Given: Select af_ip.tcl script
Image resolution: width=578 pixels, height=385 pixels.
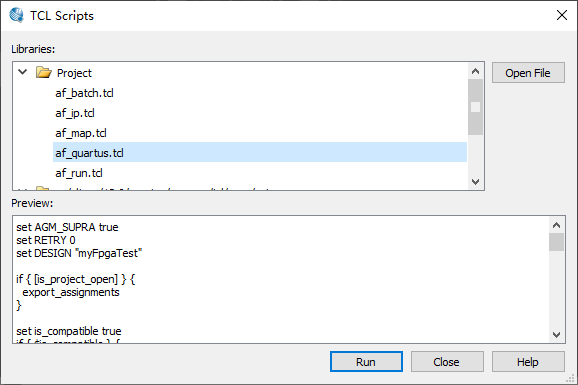Looking at the screenshot, I should click(75, 113).
